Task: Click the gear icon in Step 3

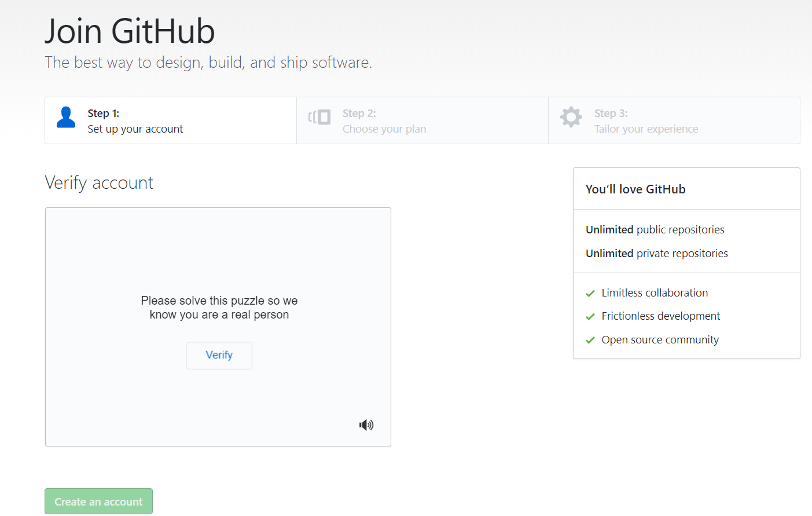Action: tap(571, 117)
